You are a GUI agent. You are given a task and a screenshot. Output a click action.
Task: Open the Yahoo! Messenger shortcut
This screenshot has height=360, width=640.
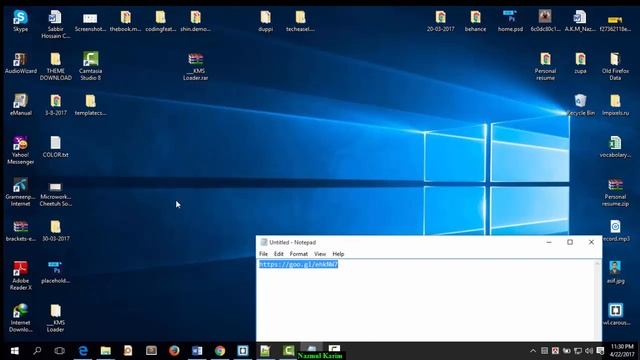coord(20,150)
